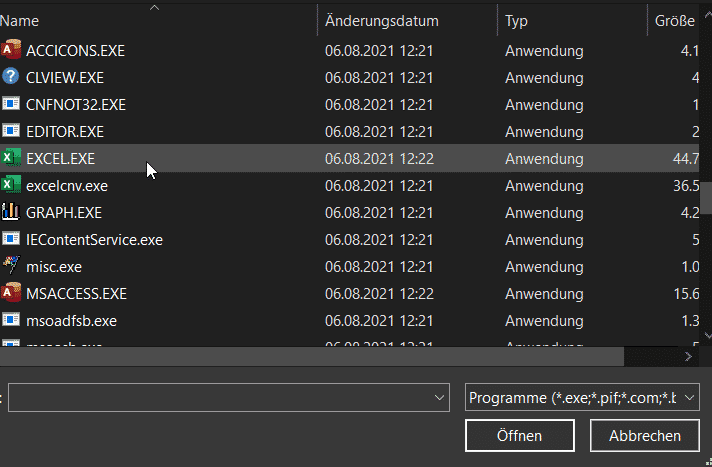Select the IEContentService.exe file name

click(94, 240)
